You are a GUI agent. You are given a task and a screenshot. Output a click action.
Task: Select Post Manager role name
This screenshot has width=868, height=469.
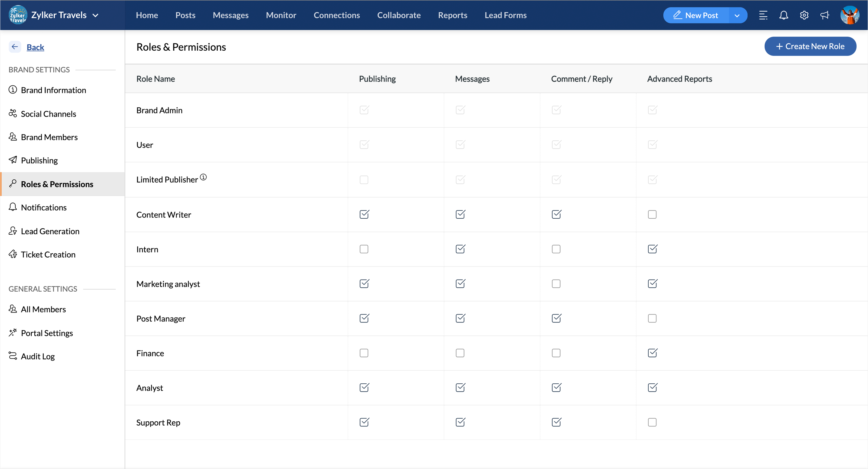coord(161,318)
